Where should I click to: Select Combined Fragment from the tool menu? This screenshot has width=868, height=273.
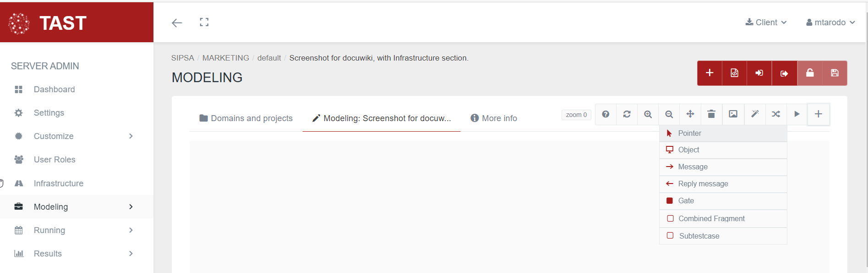click(711, 219)
